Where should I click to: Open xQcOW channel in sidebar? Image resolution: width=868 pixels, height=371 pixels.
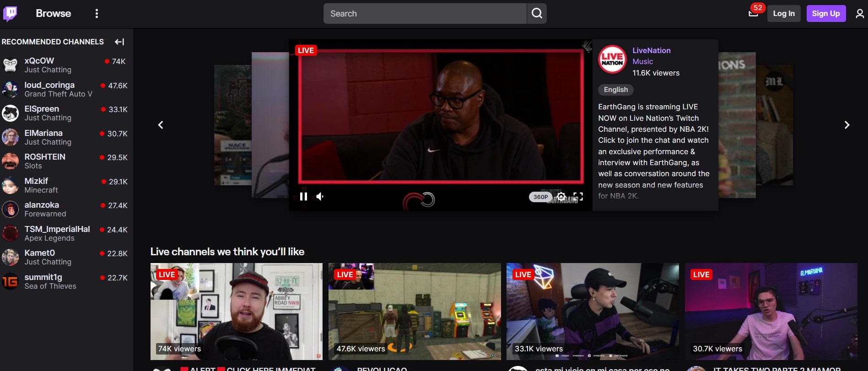point(66,65)
